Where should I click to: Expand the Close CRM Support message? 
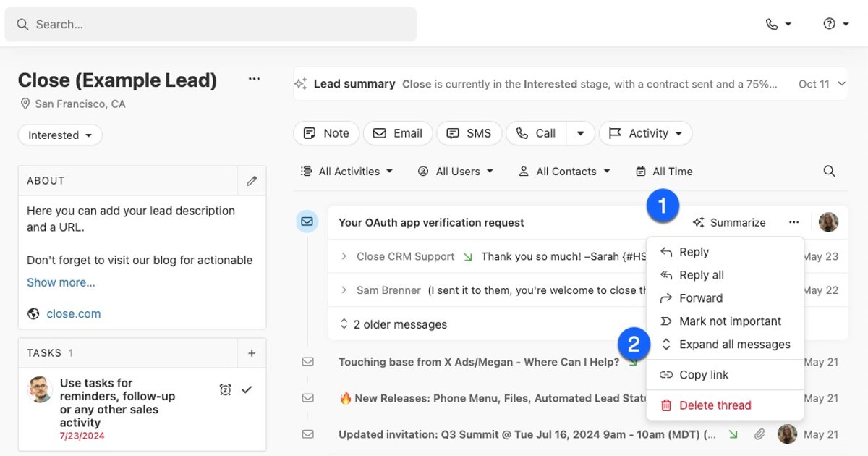(344, 256)
